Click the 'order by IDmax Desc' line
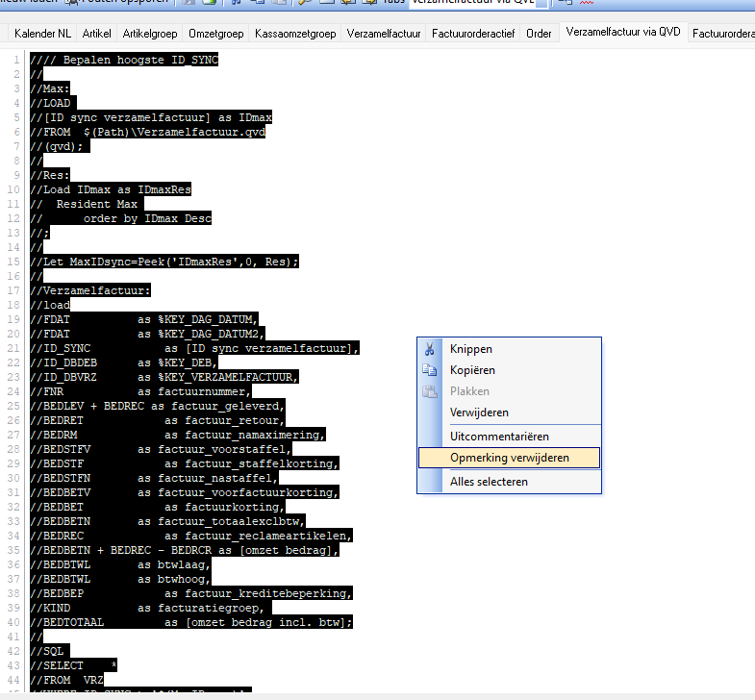The image size is (755, 700). [121, 218]
